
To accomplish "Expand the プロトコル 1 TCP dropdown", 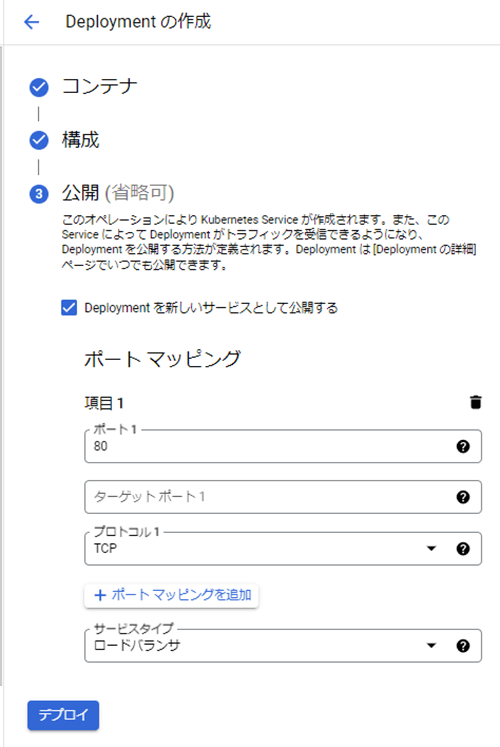I will pyautogui.click(x=431, y=548).
